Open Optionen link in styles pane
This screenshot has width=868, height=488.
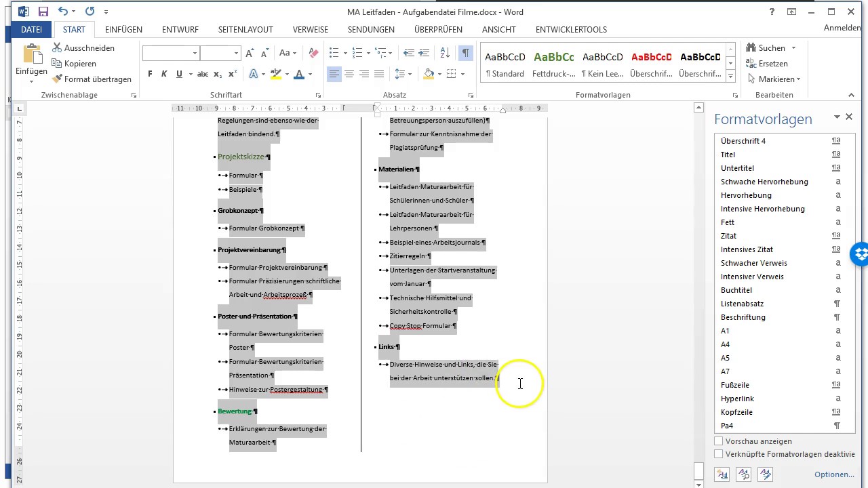pyautogui.click(x=834, y=474)
